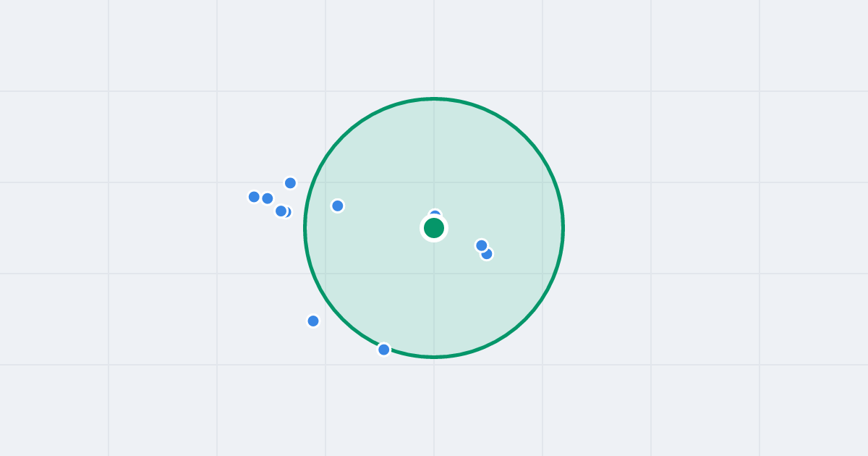Click the blue dot peeking above the green center marker

435,213
